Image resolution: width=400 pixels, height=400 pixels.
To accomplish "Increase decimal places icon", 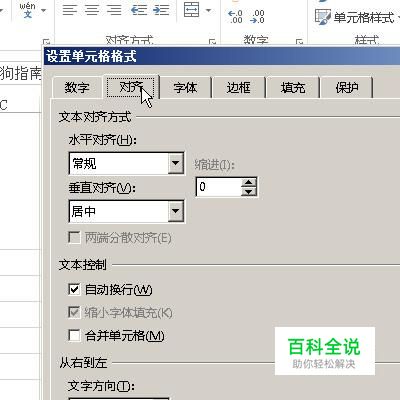I will click(x=235, y=16).
